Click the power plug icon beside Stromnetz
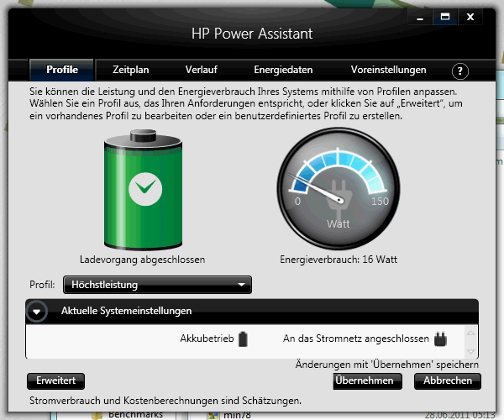The image size is (504, 420). [440, 339]
